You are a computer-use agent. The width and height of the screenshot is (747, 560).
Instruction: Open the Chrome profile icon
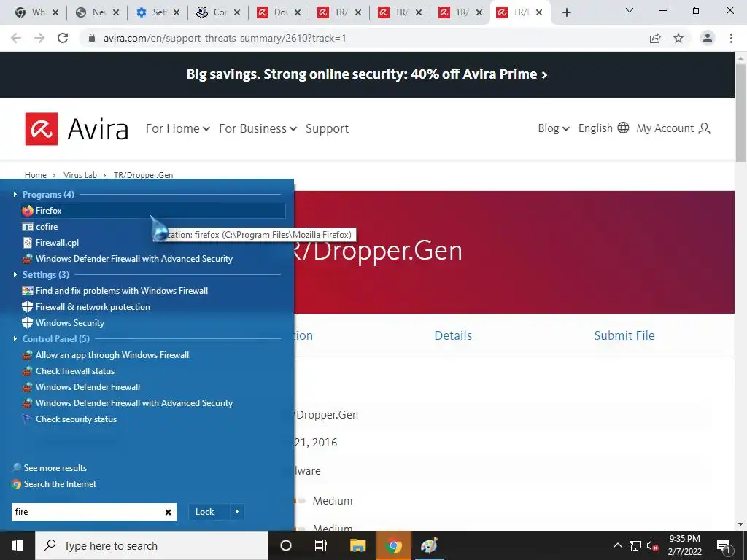pyautogui.click(x=708, y=38)
